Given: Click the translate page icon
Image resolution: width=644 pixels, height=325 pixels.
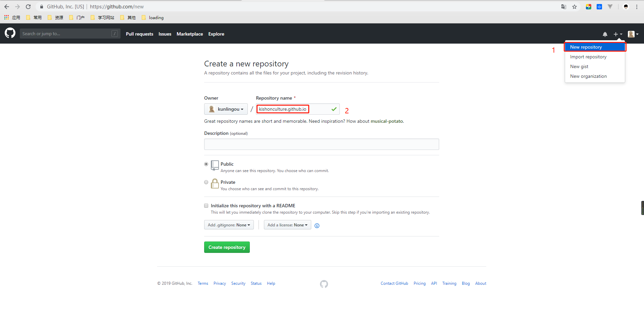Looking at the screenshot, I should coord(564,7).
